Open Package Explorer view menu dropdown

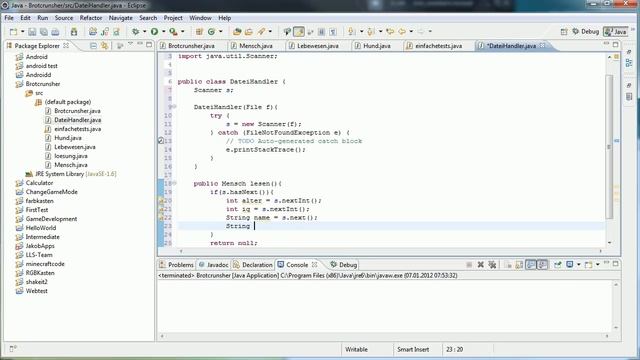pyautogui.click(x=130, y=44)
